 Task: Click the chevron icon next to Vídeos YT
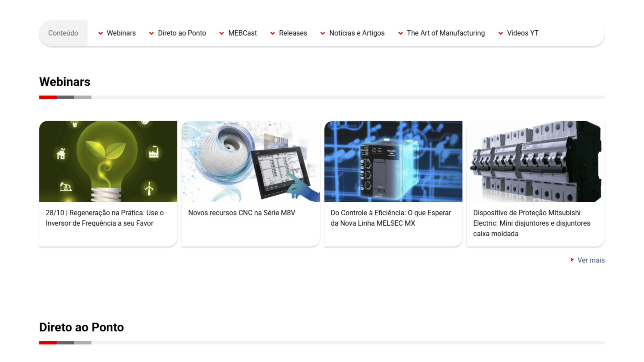pos(501,33)
